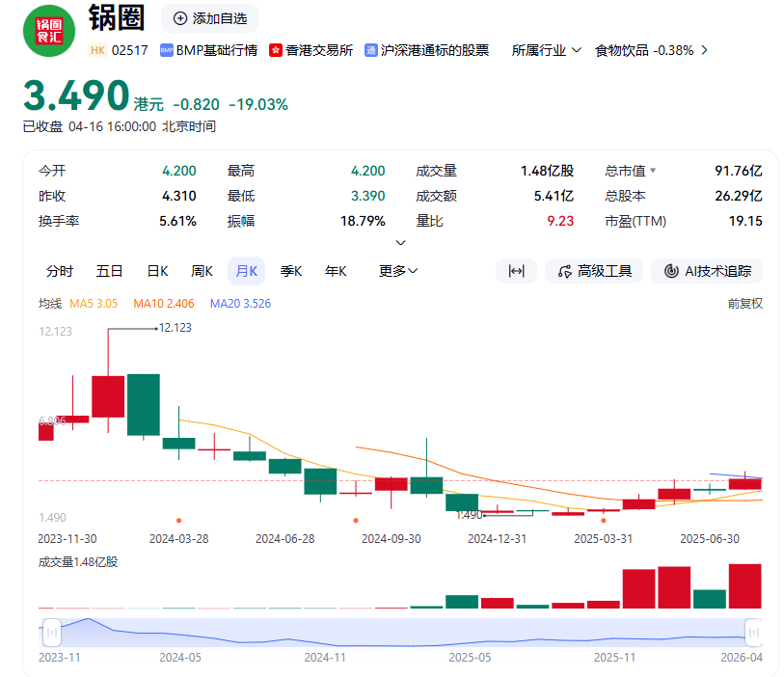
Task: Select the 分时 intraday tab
Action: [x=62, y=271]
